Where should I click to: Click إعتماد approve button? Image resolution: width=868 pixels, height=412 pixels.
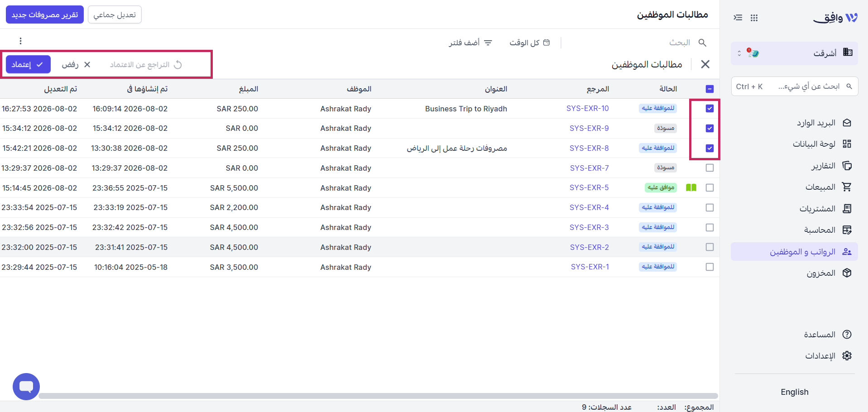point(28,65)
